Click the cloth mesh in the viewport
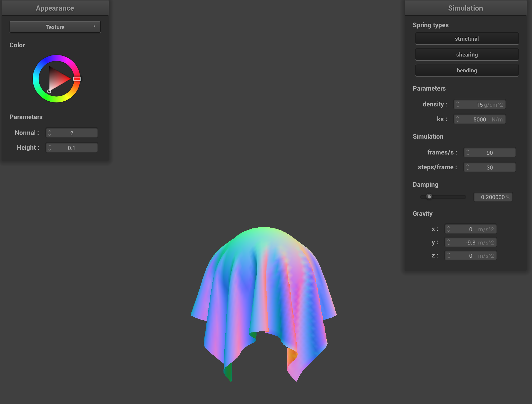The height and width of the screenshot is (404, 532). pyautogui.click(x=264, y=290)
